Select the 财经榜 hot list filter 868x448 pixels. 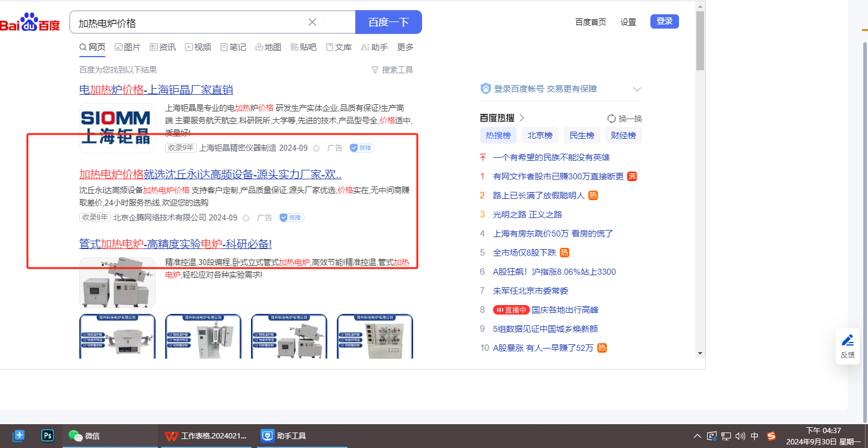[x=623, y=135]
